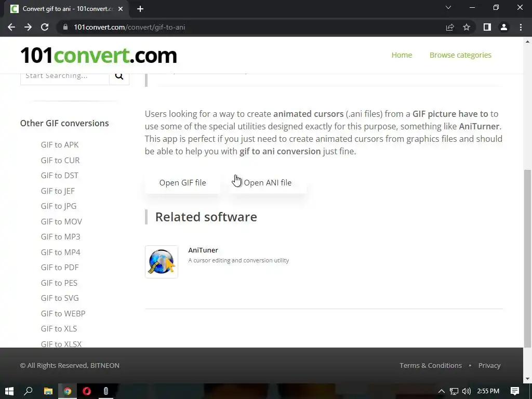Launch Opera from the taskbar
The height and width of the screenshot is (399, 532).
(87, 391)
